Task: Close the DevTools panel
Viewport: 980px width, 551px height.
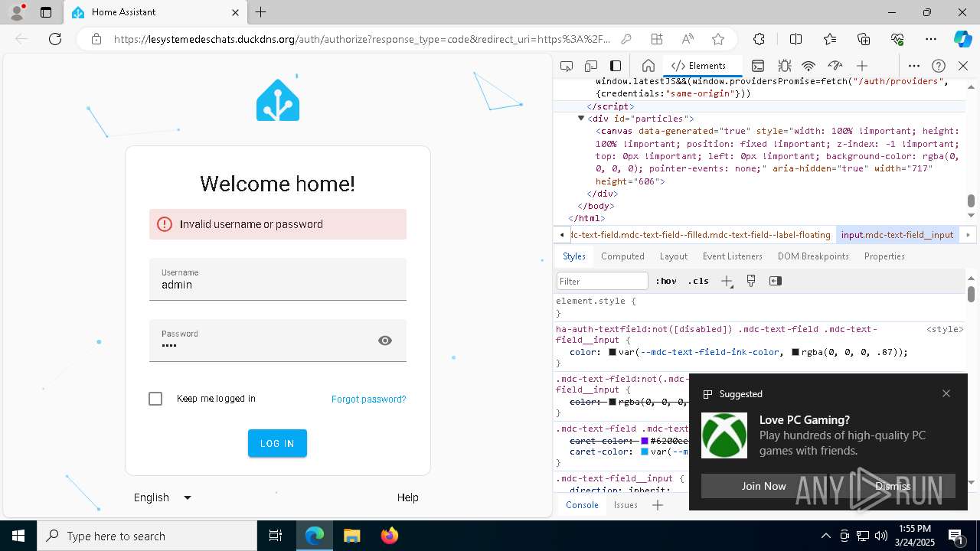Action: pyautogui.click(x=963, y=66)
